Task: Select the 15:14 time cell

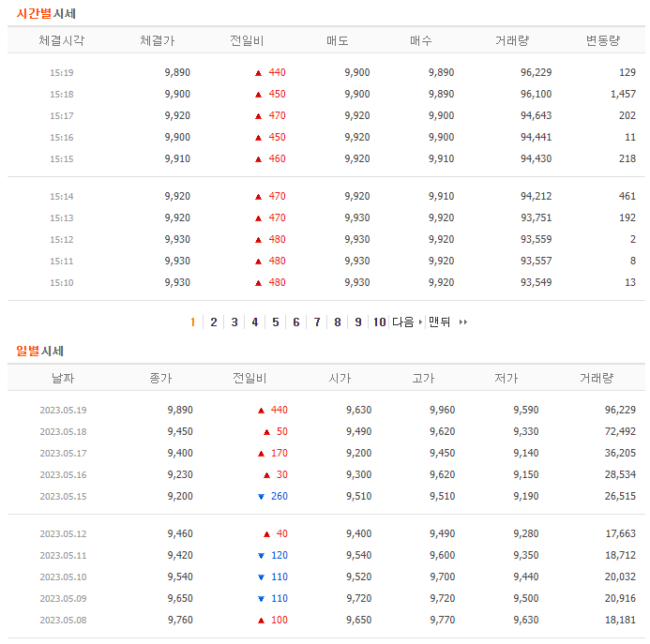Action: tap(61, 196)
